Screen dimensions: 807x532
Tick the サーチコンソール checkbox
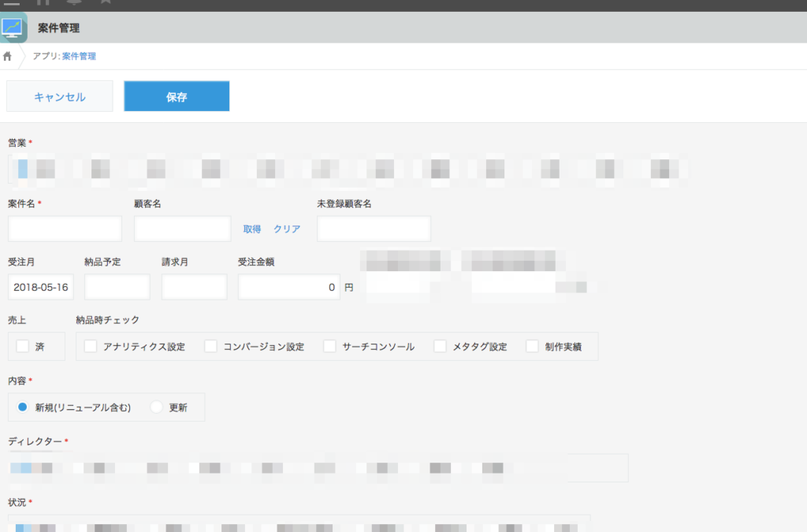pyautogui.click(x=330, y=346)
